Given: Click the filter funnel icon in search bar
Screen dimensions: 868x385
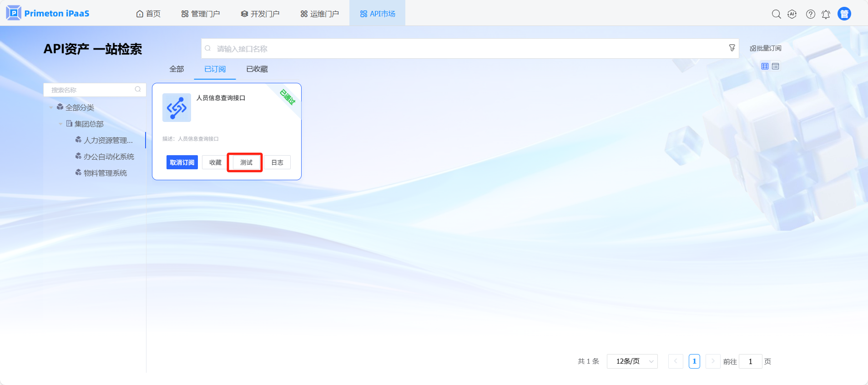Looking at the screenshot, I should pos(732,48).
